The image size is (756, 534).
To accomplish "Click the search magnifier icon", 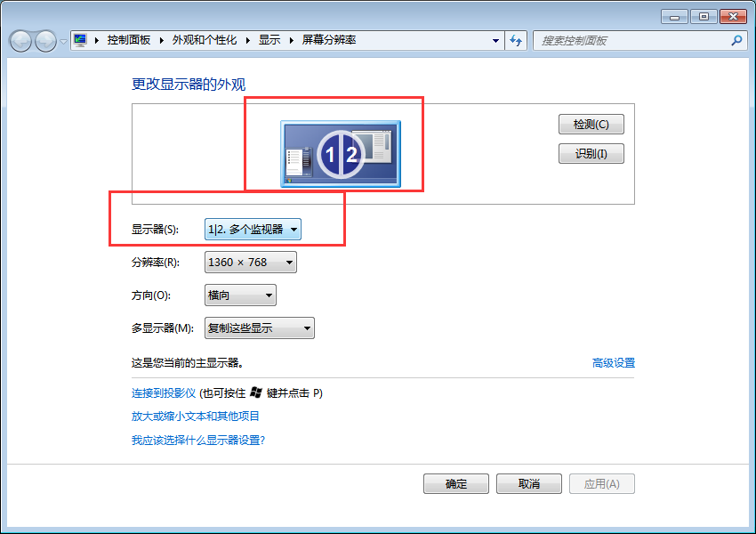I will 737,40.
